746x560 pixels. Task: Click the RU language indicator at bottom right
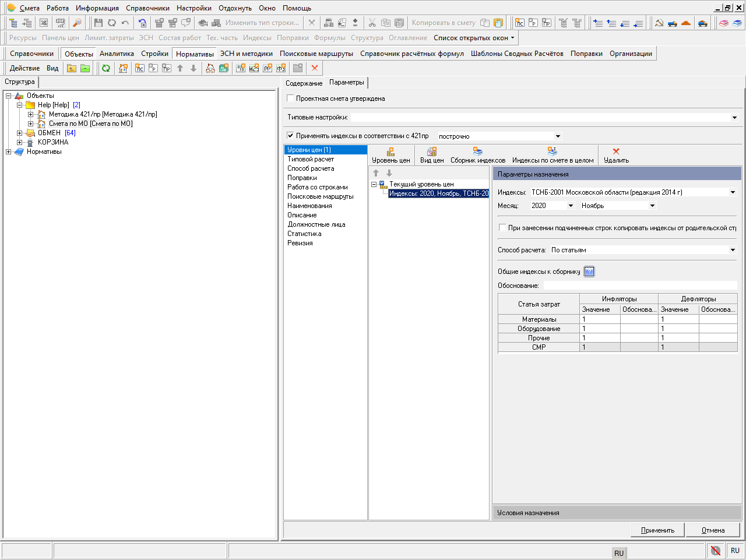(735, 551)
